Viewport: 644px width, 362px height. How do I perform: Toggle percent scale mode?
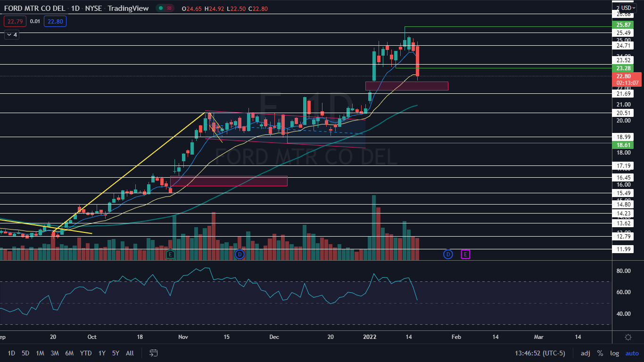click(x=600, y=353)
